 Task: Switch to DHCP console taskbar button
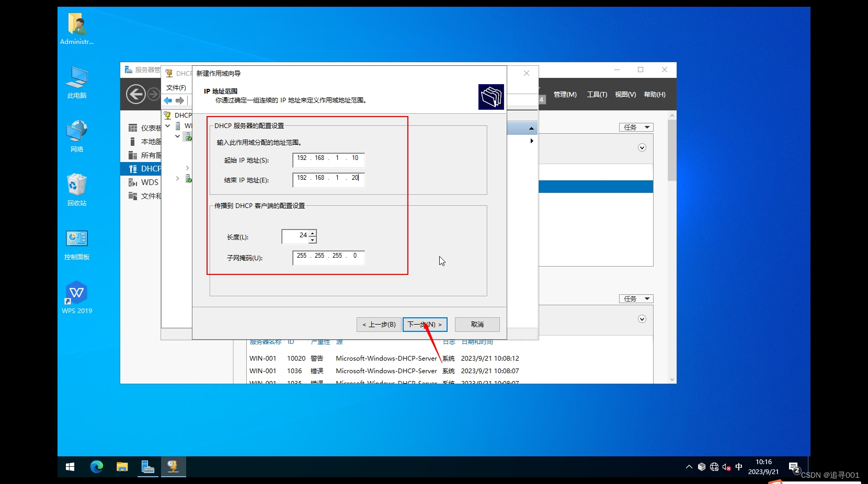click(173, 467)
